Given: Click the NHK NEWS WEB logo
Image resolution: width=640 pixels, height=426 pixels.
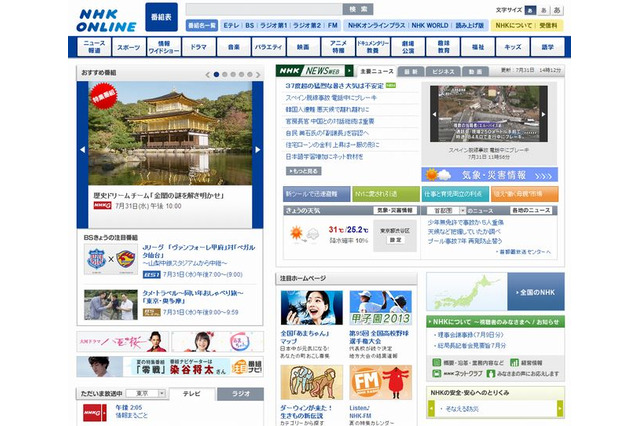Looking at the screenshot, I should pyautogui.click(x=310, y=71).
